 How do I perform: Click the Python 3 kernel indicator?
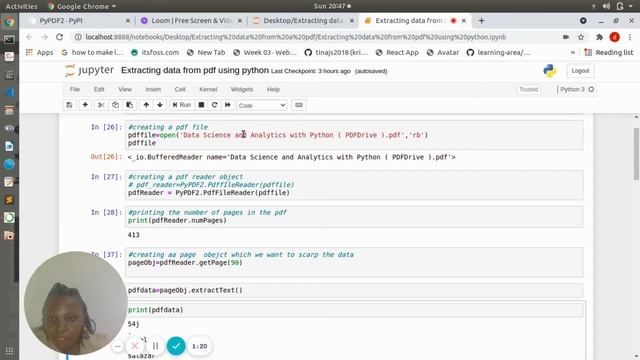coord(577,89)
